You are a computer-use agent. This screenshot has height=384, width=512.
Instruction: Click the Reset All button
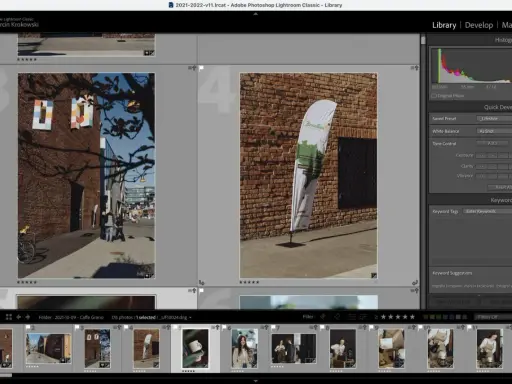coord(500,187)
